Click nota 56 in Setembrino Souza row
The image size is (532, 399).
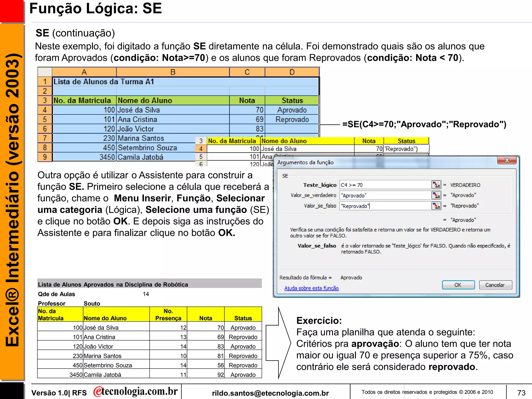(205, 365)
